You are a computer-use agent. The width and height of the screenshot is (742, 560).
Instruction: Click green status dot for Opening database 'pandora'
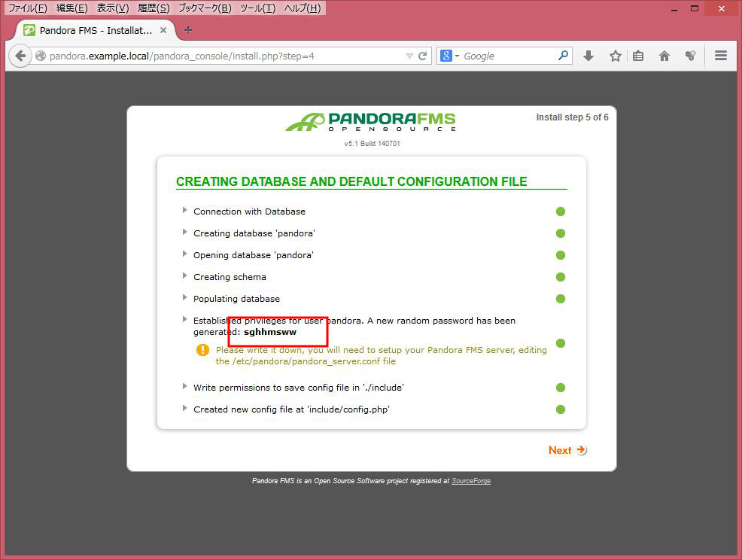point(561,255)
